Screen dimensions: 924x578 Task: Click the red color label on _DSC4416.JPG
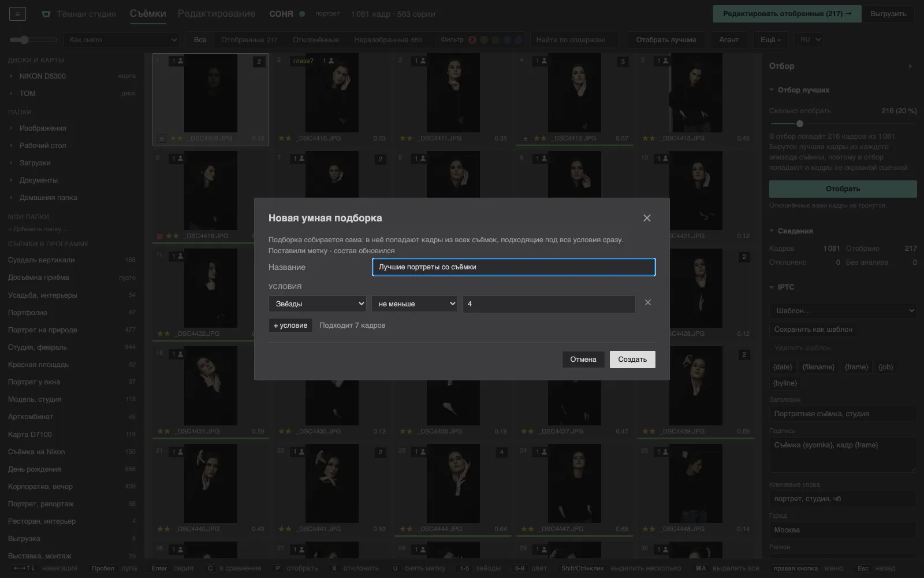pos(160,236)
